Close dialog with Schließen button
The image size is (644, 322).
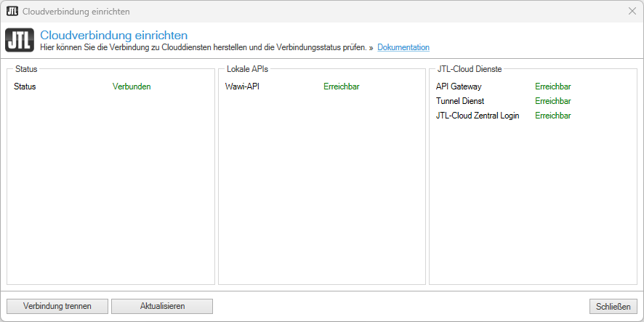(x=613, y=306)
